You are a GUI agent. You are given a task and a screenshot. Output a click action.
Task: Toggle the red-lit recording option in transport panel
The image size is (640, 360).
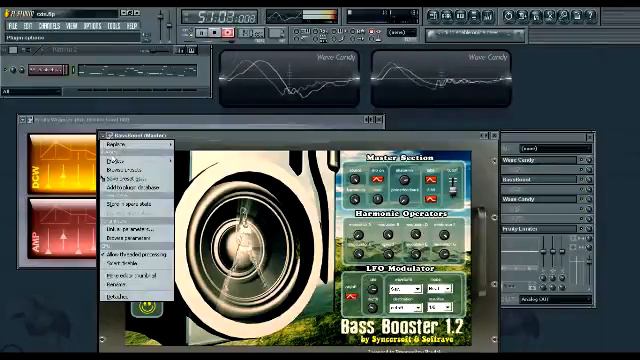[x=371, y=31]
